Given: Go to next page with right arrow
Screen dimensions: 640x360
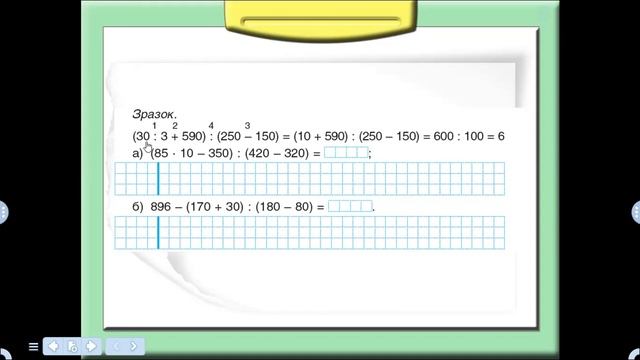Looking at the screenshot, I should tap(91, 347).
